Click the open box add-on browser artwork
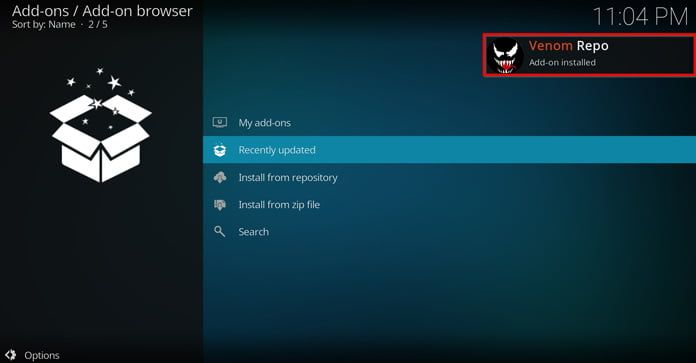The width and height of the screenshot is (696, 363). pyautogui.click(x=101, y=125)
